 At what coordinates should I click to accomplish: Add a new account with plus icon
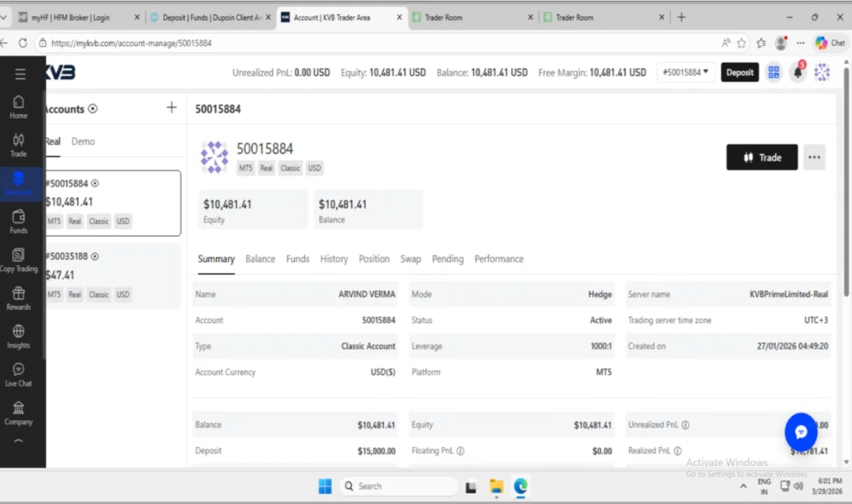click(x=171, y=108)
